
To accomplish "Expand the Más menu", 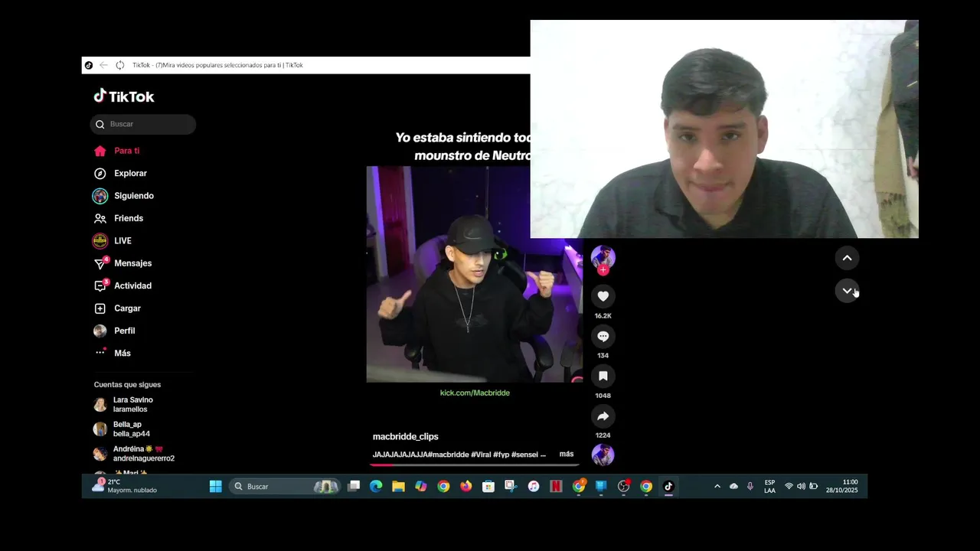I will (x=113, y=353).
